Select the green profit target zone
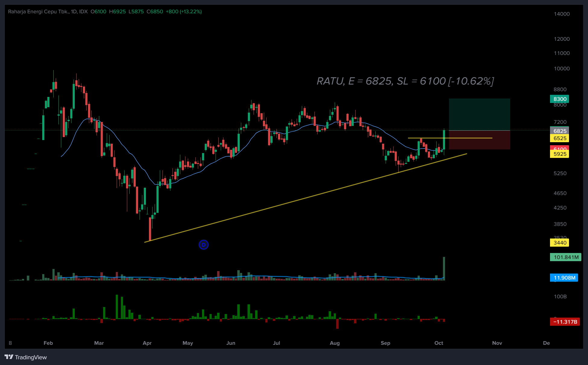The height and width of the screenshot is (365, 588). coord(479,115)
